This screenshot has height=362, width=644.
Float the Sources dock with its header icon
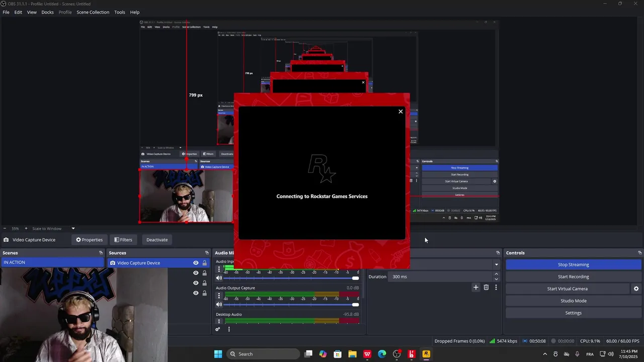pos(207,253)
